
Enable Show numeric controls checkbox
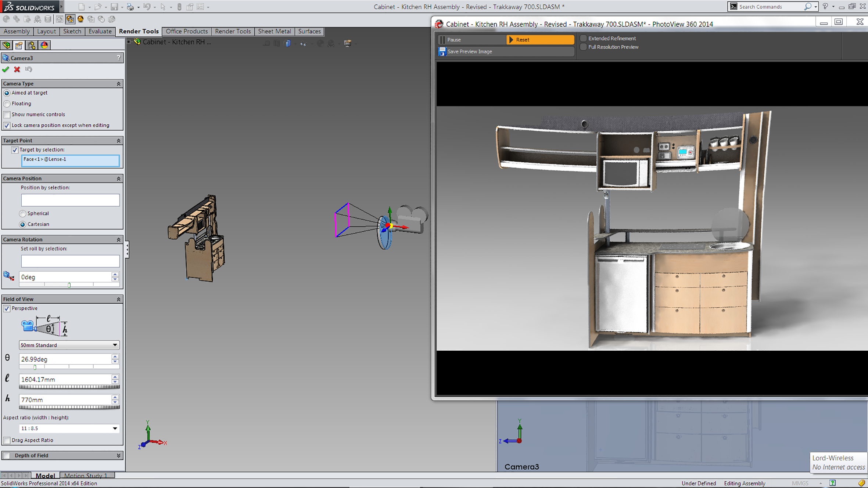click(7, 115)
